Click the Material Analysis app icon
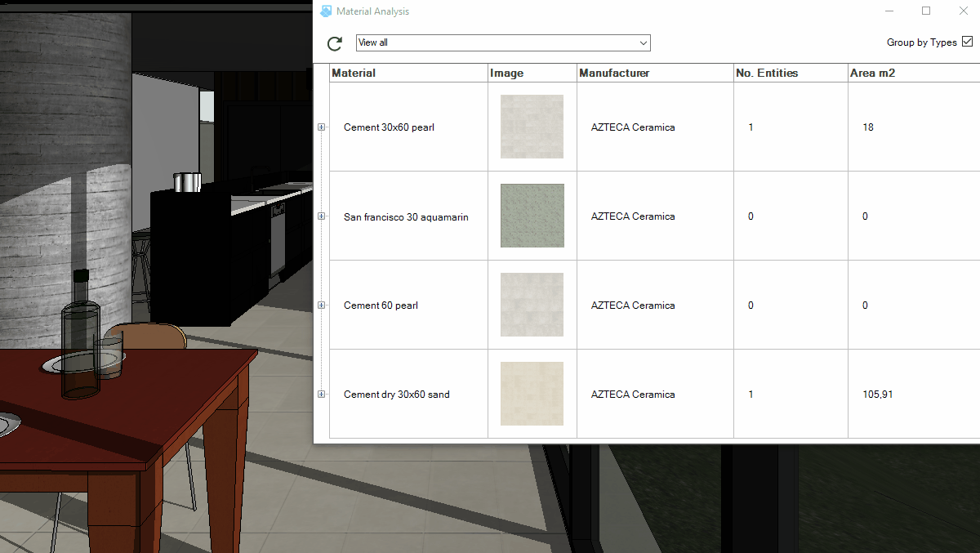 click(x=327, y=11)
